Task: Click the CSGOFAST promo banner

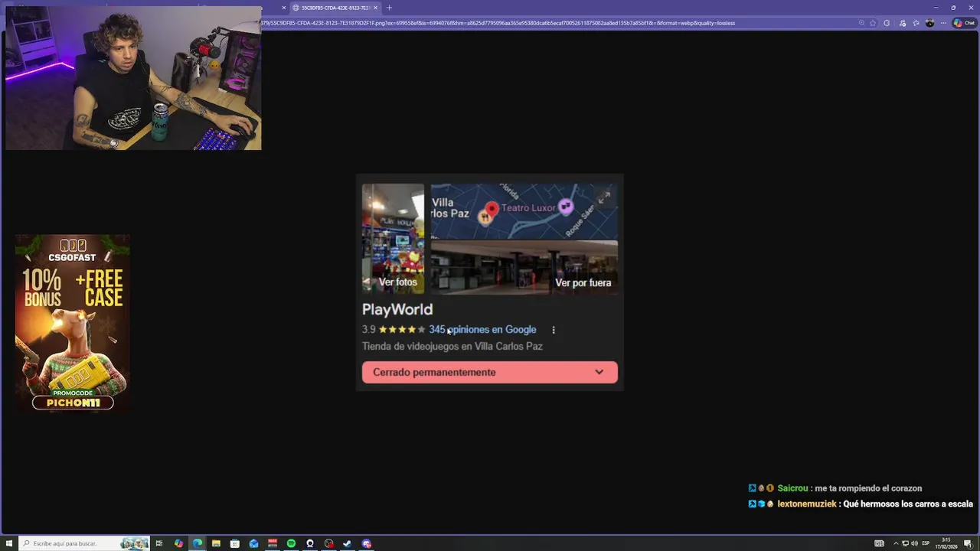Action: click(73, 323)
